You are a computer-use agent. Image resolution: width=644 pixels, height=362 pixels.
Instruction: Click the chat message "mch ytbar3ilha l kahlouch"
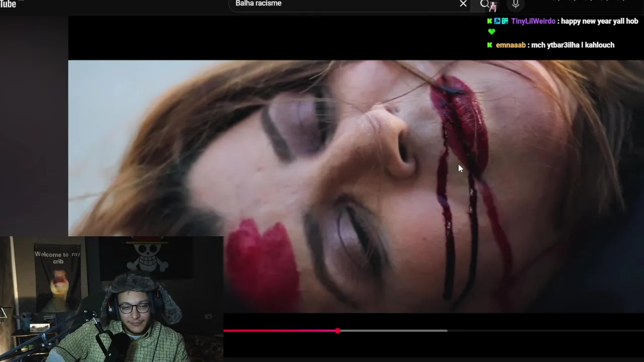(x=573, y=45)
